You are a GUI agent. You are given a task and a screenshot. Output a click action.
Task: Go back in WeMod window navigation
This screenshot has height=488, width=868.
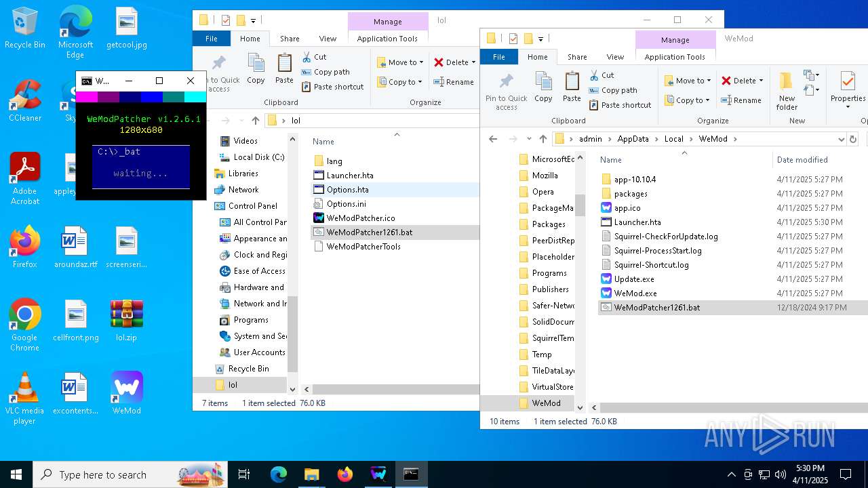click(x=493, y=139)
